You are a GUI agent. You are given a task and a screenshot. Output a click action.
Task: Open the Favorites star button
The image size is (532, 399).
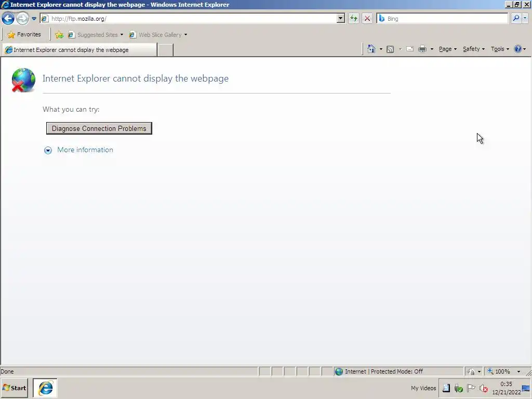click(24, 35)
